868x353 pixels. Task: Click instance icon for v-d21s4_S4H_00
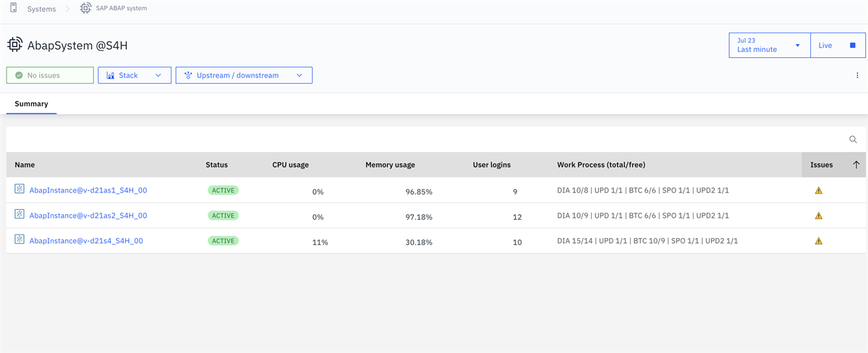tap(20, 241)
